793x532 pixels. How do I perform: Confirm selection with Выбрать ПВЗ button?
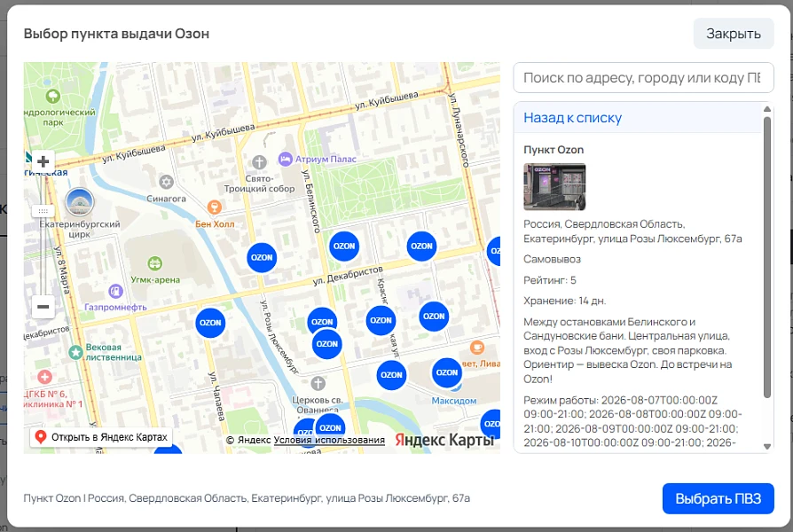coord(718,498)
